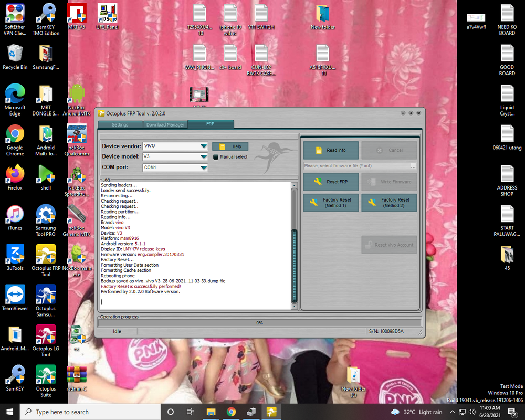Screen dimensions: 525x420
Task: Click the Read info button
Action: (331, 150)
